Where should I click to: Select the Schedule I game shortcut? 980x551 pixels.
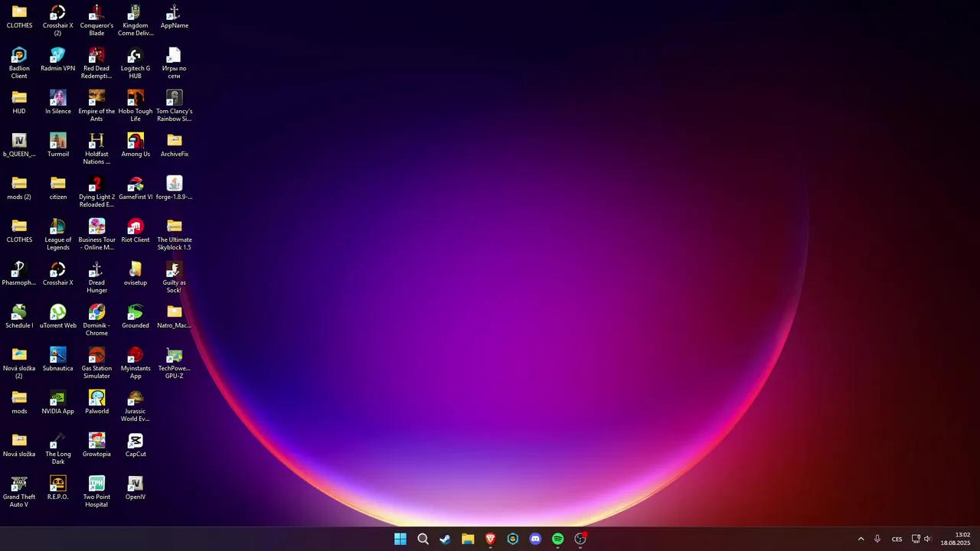(x=19, y=317)
